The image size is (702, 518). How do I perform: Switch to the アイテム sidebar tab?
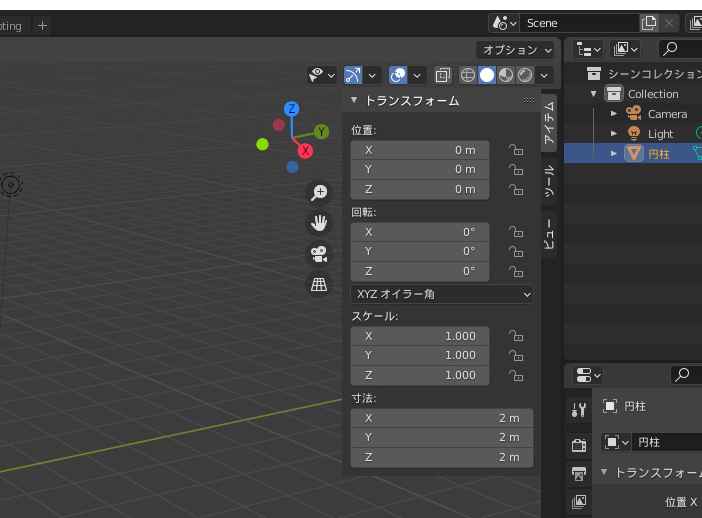click(549, 123)
